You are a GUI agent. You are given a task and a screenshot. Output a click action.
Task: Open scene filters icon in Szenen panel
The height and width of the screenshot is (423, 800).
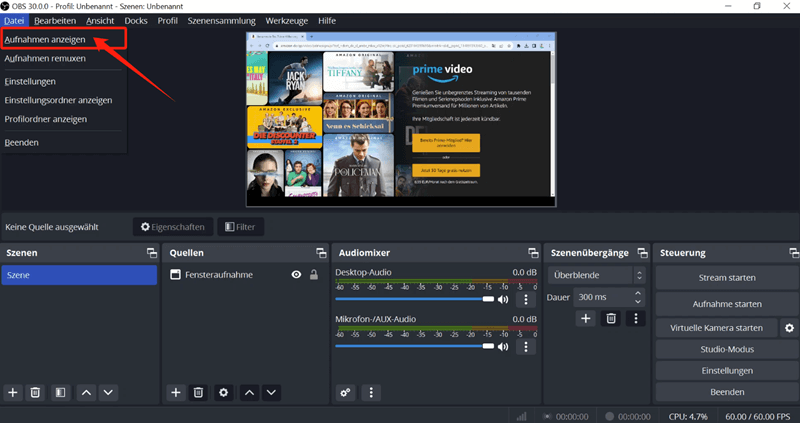(x=60, y=392)
